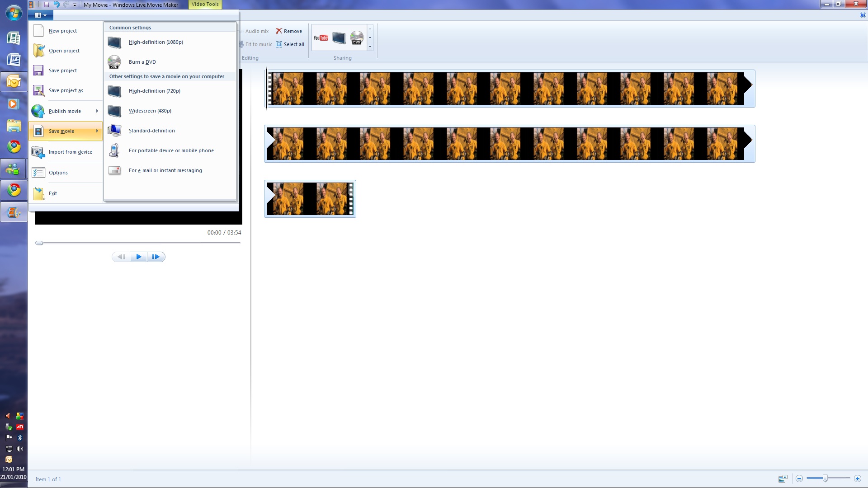Select the second video clip strip in storyboard

509,144
